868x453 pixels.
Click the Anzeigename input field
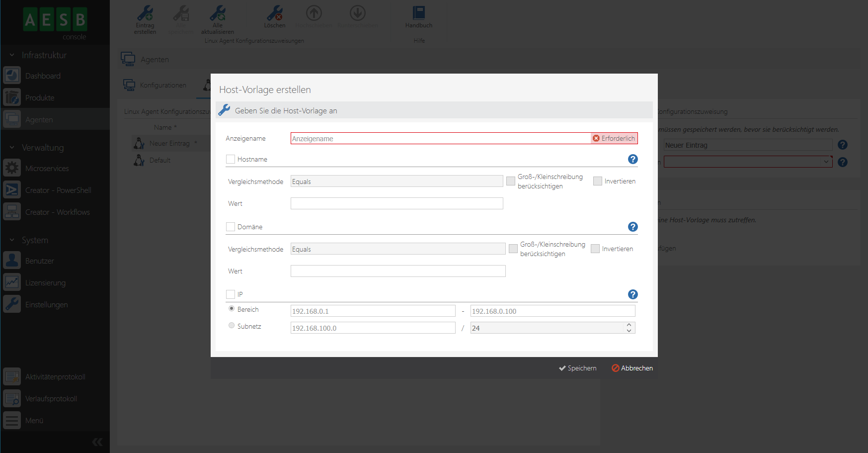(440, 139)
